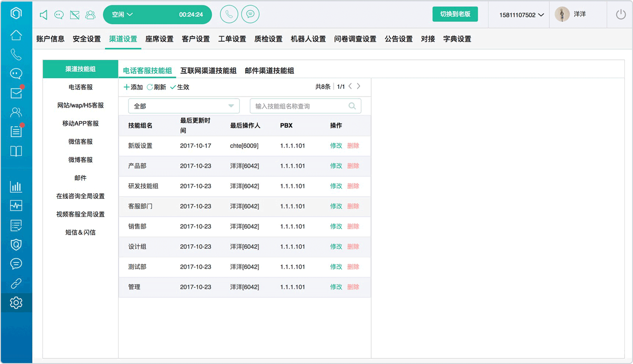The height and width of the screenshot is (364, 633).
Task: Click the megaphone announcement icon in the top bar
Action: (x=43, y=15)
